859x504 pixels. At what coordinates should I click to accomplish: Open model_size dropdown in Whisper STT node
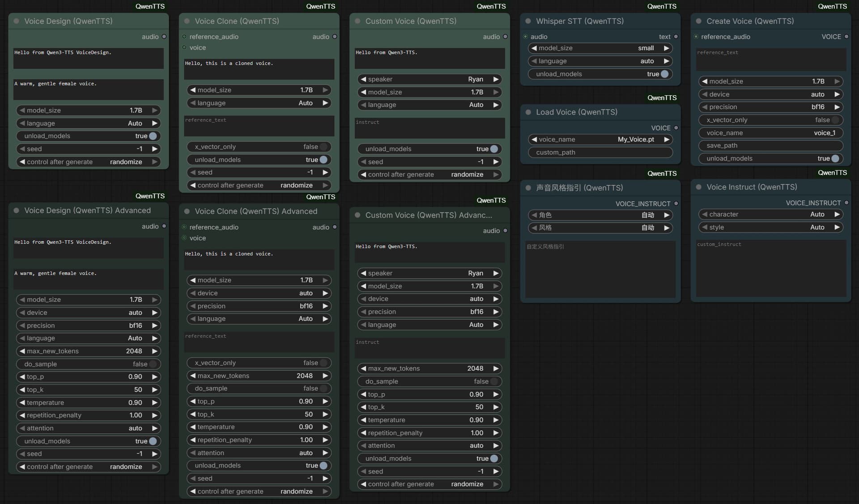point(600,48)
